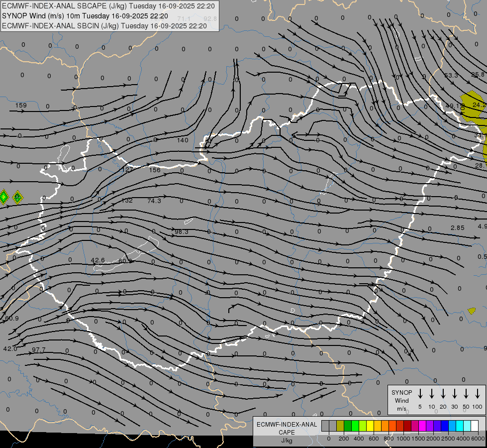The width and height of the screenshot is (487, 448).
Task: Select the bright green swatch in CAPE legend
Action: coord(355,426)
